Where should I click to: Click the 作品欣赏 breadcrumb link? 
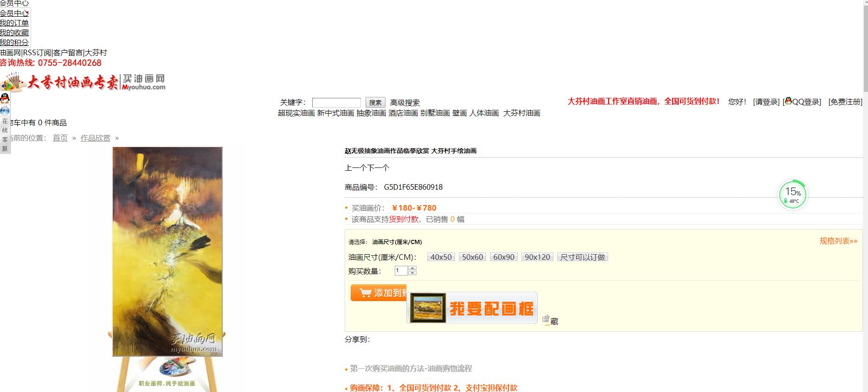pos(96,138)
